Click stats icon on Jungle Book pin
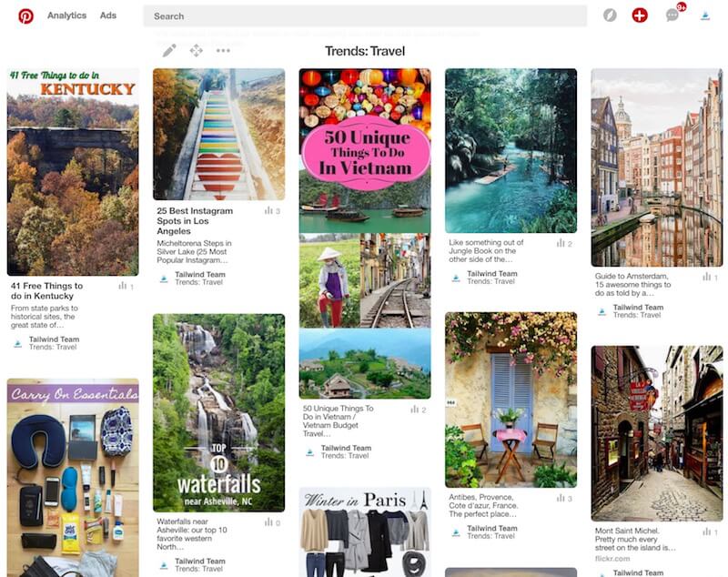 coord(561,243)
